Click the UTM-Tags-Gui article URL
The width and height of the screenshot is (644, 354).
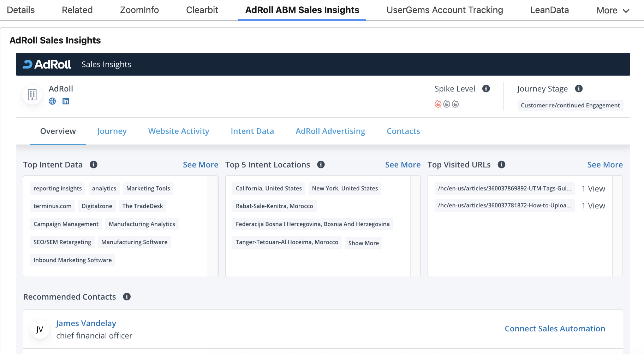click(x=505, y=188)
